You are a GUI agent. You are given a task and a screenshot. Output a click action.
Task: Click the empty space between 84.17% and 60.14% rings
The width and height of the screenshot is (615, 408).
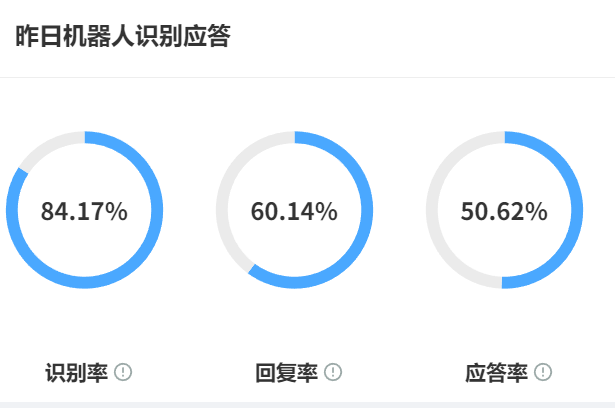point(189,211)
